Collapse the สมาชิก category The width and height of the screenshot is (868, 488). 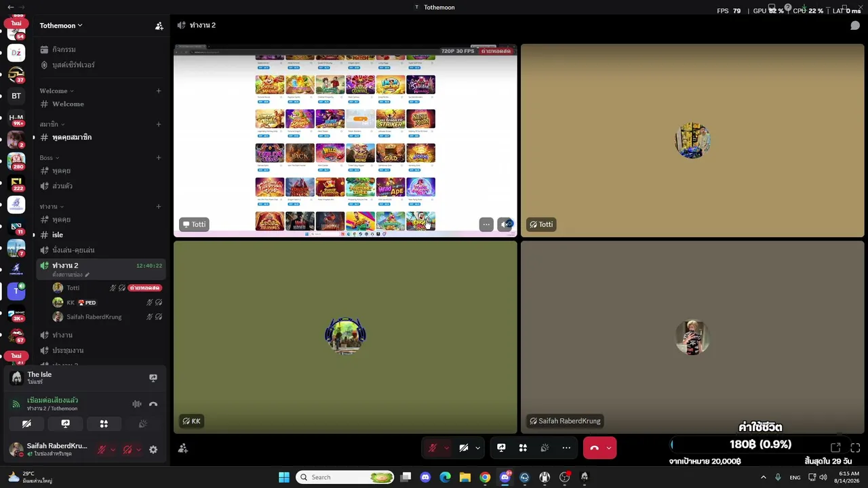click(52, 124)
